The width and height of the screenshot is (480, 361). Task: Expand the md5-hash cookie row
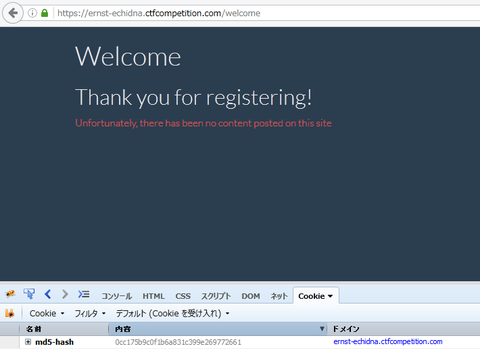[28, 342]
